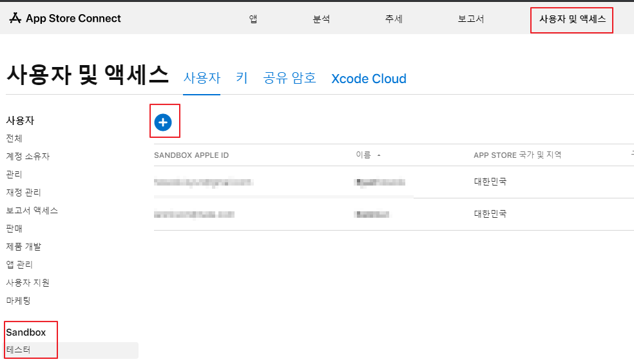This screenshot has height=364, width=634.
Task: Click the second tester's blurred name
Action: click(372, 215)
